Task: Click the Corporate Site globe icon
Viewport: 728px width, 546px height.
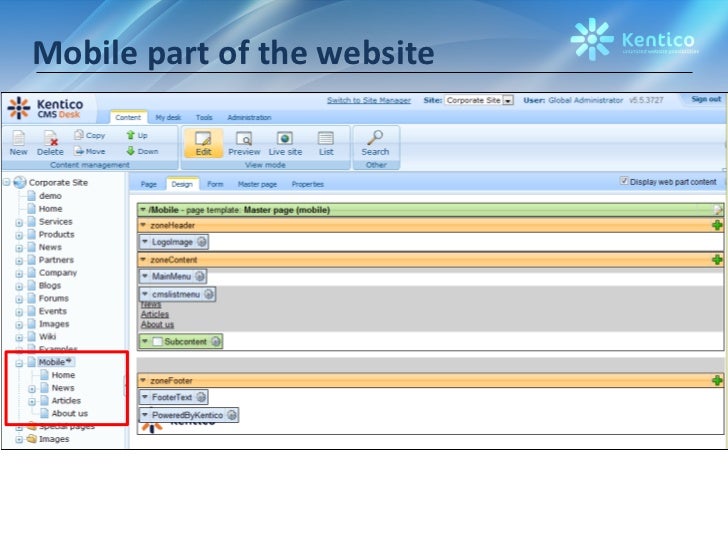Action: click(20, 182)
